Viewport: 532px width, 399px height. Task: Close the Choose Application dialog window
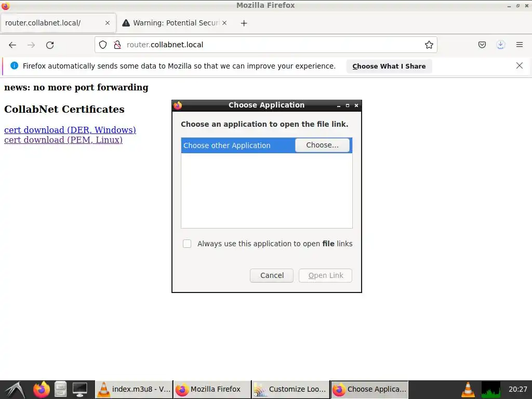click(x=356, y=105)
